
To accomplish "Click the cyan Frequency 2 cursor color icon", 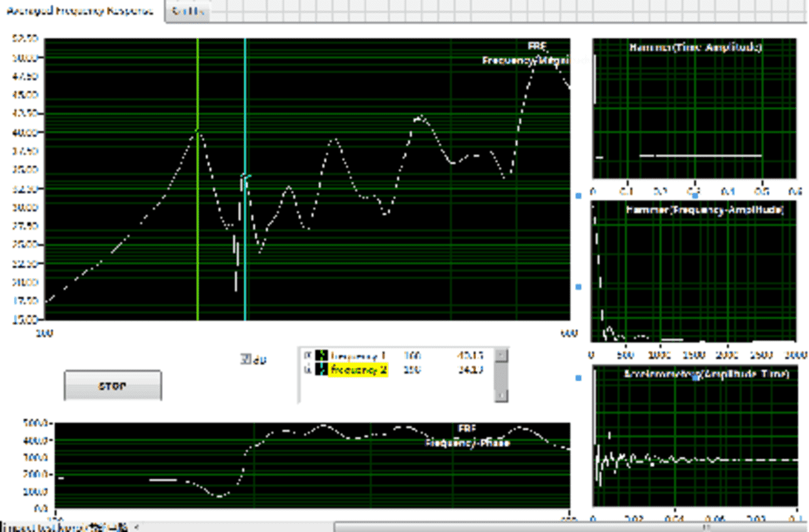I will (x=321, y=370).
